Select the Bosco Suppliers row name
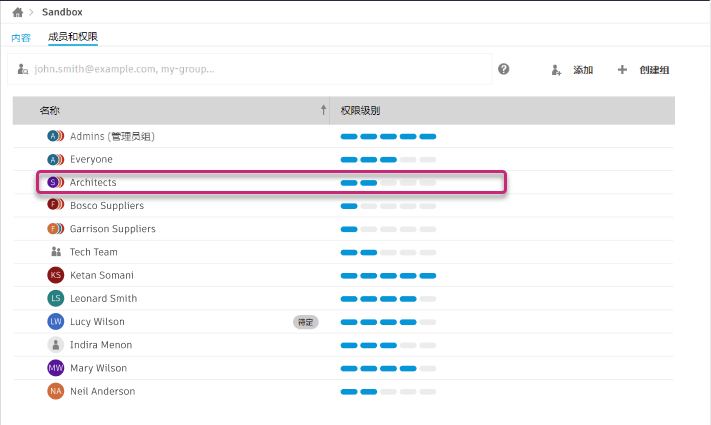 click(x=107, y=205)
